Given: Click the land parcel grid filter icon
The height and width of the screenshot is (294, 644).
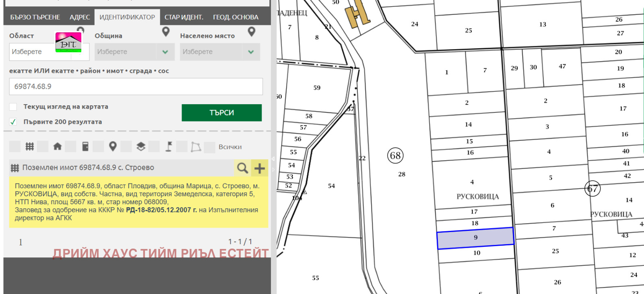Looking at the screenshot, I should coord(30,147).
